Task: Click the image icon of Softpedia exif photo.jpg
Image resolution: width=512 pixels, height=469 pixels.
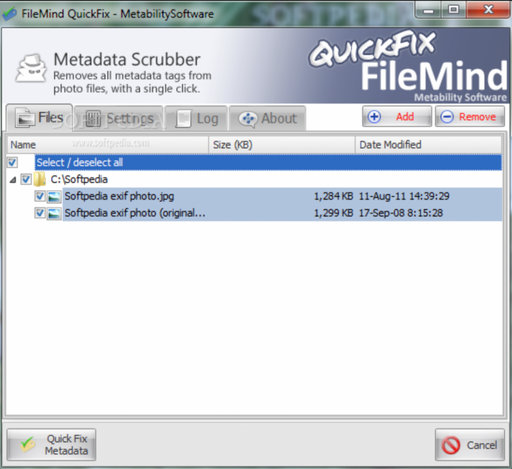Action: pyautogui.click(x=54, y=196)
